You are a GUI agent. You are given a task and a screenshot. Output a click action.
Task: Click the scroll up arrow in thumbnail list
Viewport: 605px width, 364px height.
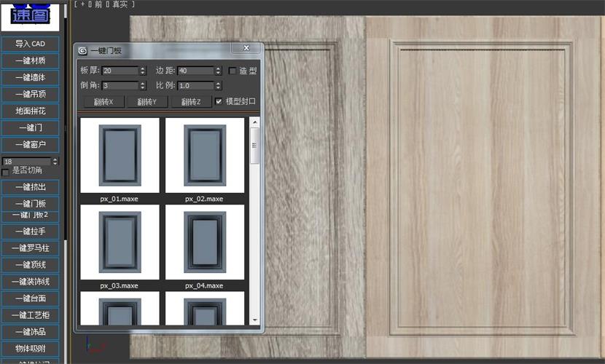point(254,122)
